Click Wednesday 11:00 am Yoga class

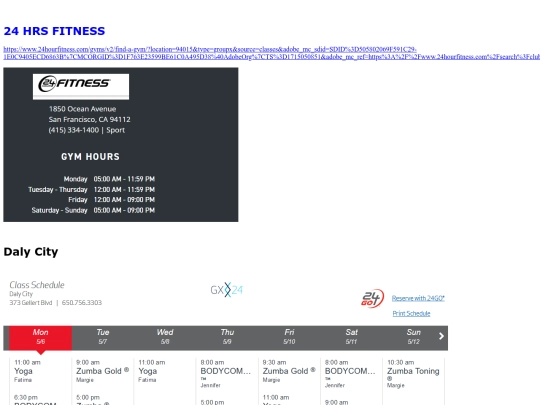152,371
